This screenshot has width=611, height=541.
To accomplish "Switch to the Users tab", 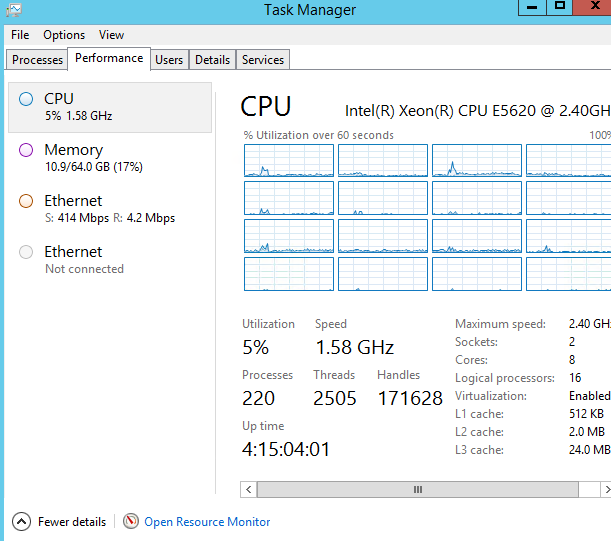I will click(x=169, y=60).
